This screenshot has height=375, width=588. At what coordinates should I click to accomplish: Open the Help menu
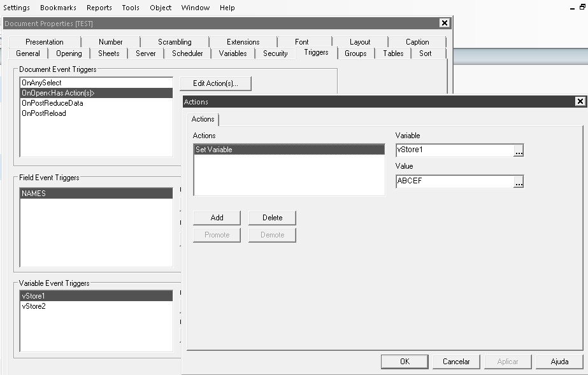pos(227,8)
